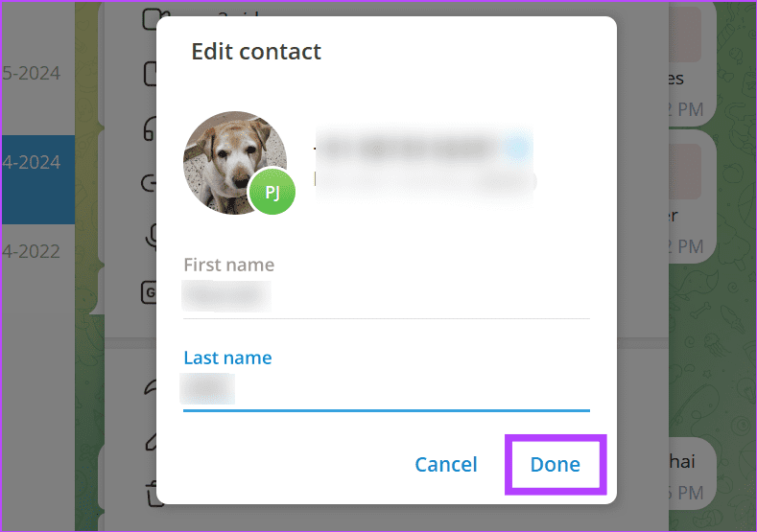Click the blue dot beside the phone number
This screenshot has width=757, height=532.
(517, 148)
